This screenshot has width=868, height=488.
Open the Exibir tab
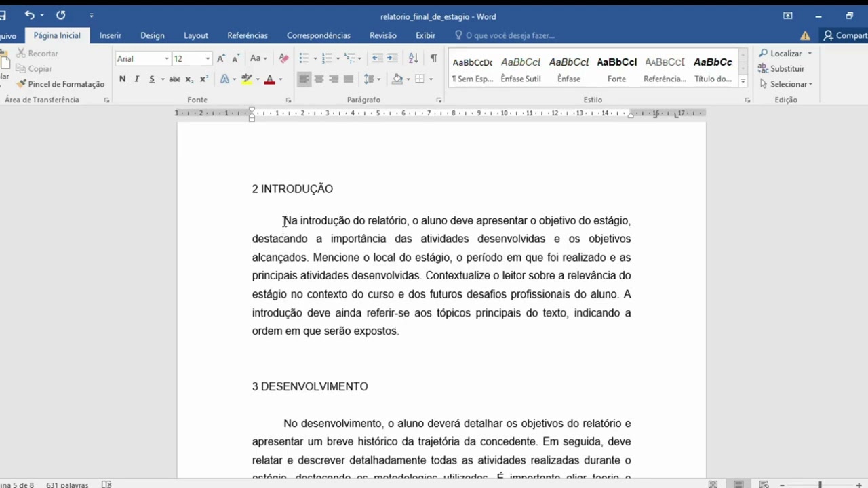[425, 35]
